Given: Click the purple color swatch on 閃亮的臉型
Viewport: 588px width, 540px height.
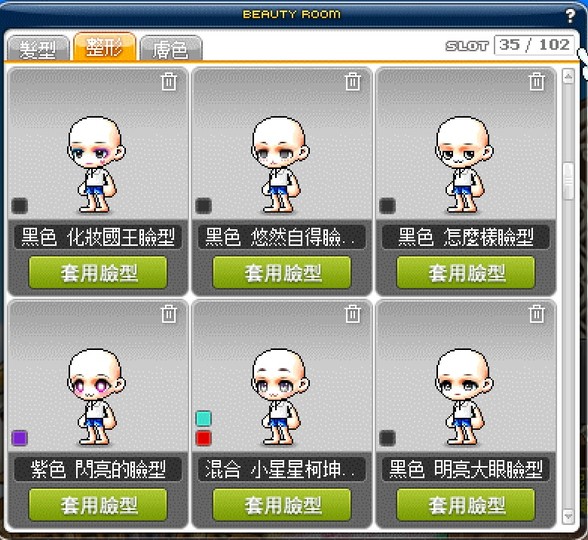Looking at the screenshot, I should (20, 438).
